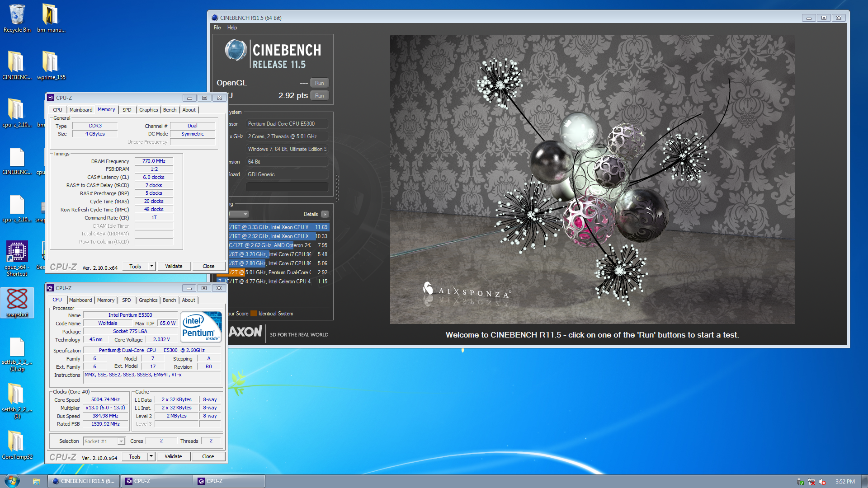
Task: Run the OpenGL benchmark in Cinebench
Action: point(320,83)
